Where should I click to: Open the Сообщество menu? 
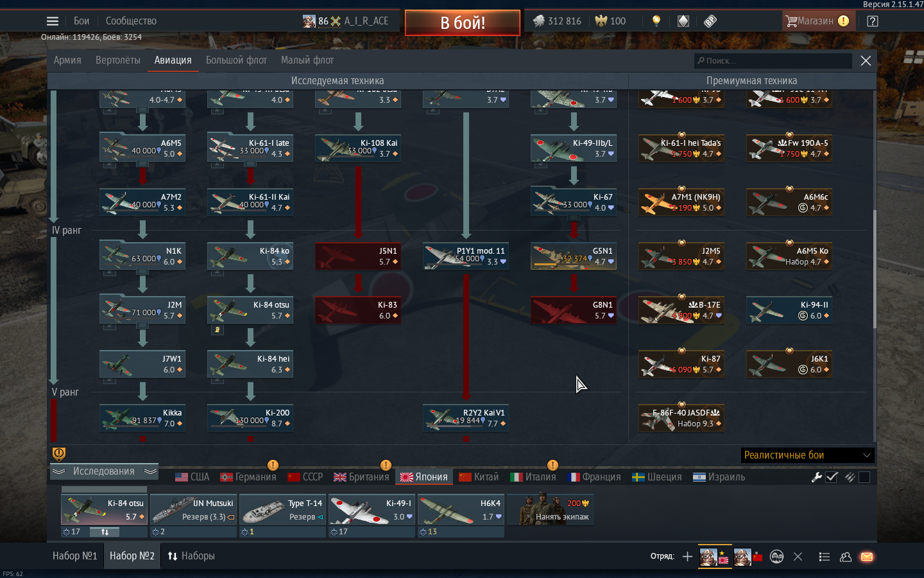pos(131,21)
